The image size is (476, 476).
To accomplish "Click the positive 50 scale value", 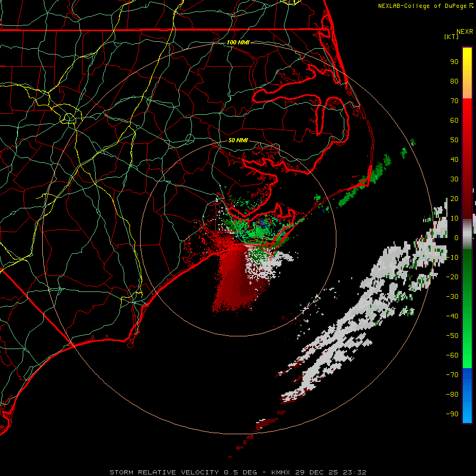I will [x=454, y=140].
